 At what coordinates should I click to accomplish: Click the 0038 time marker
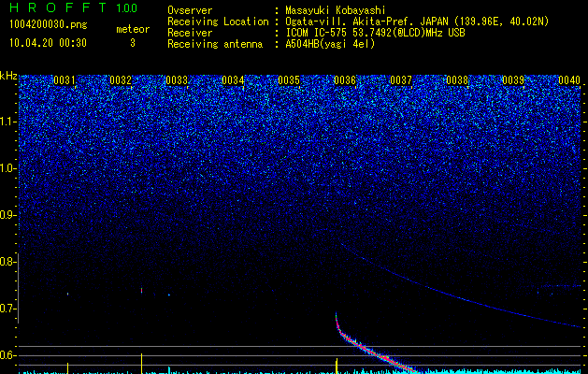coord(457,80)
